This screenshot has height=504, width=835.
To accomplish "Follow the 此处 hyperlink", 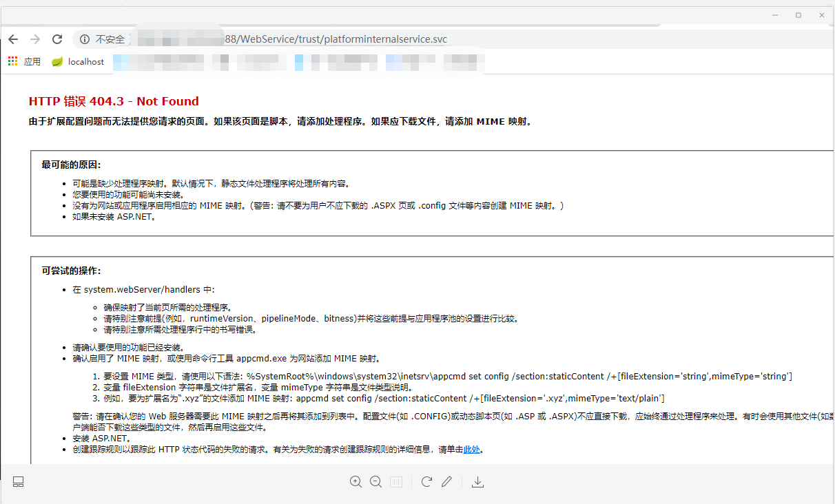I will pyautogui.click(x=473, y=450).
